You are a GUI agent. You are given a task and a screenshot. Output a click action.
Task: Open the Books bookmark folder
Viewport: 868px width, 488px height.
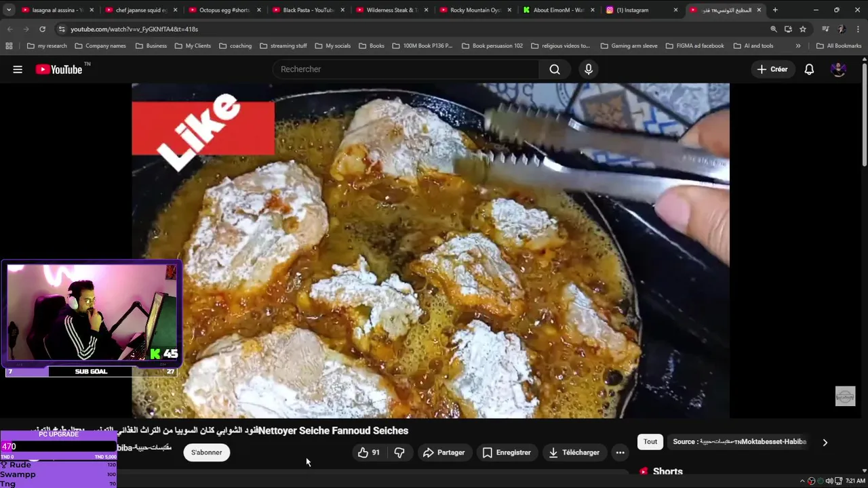point(371,46)
